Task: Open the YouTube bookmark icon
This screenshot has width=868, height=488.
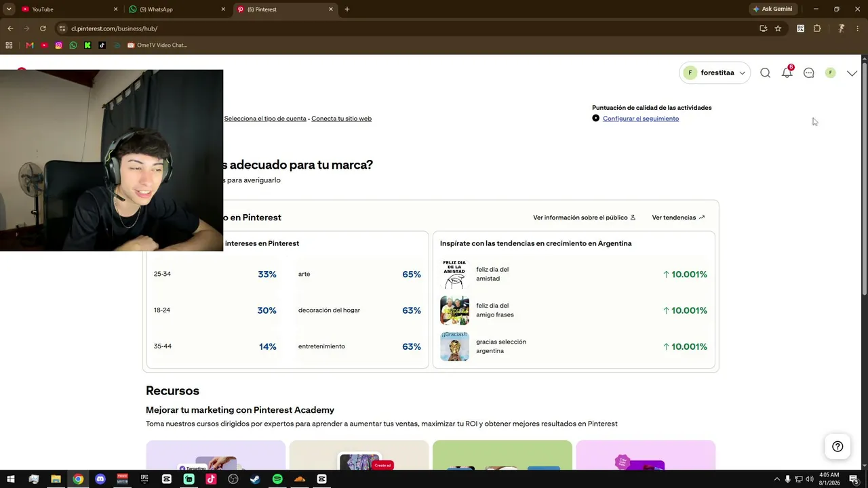Action: (44, 45)
